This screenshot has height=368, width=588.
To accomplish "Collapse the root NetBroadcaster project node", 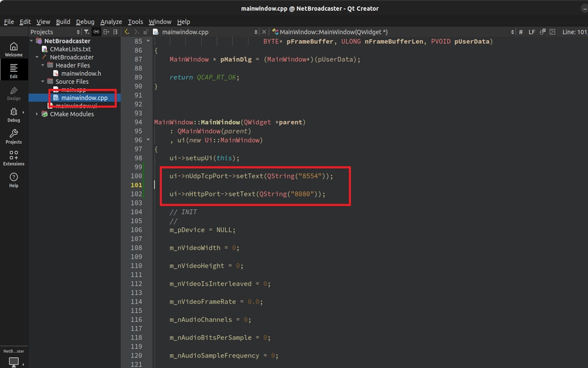I will click(32, 41).
